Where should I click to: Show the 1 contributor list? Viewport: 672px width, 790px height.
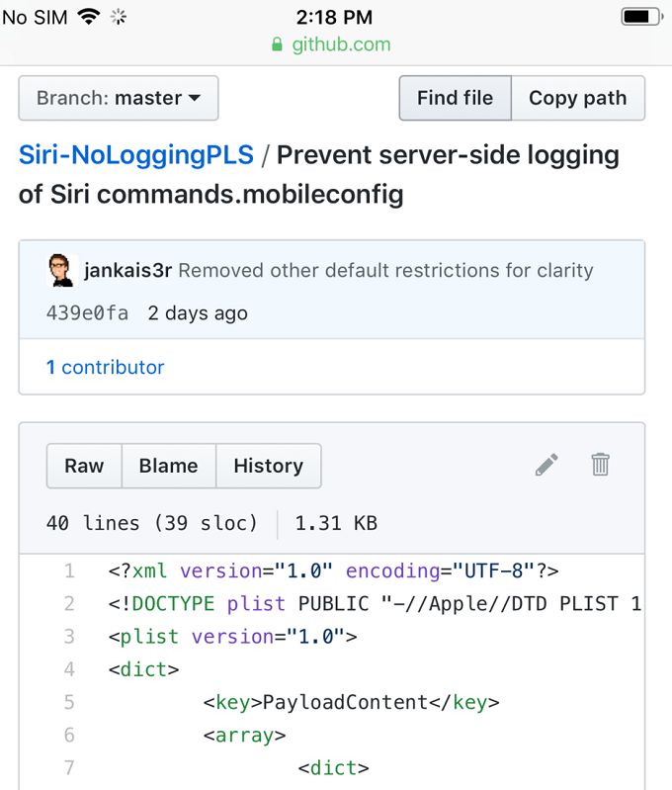tap(105, 367)
